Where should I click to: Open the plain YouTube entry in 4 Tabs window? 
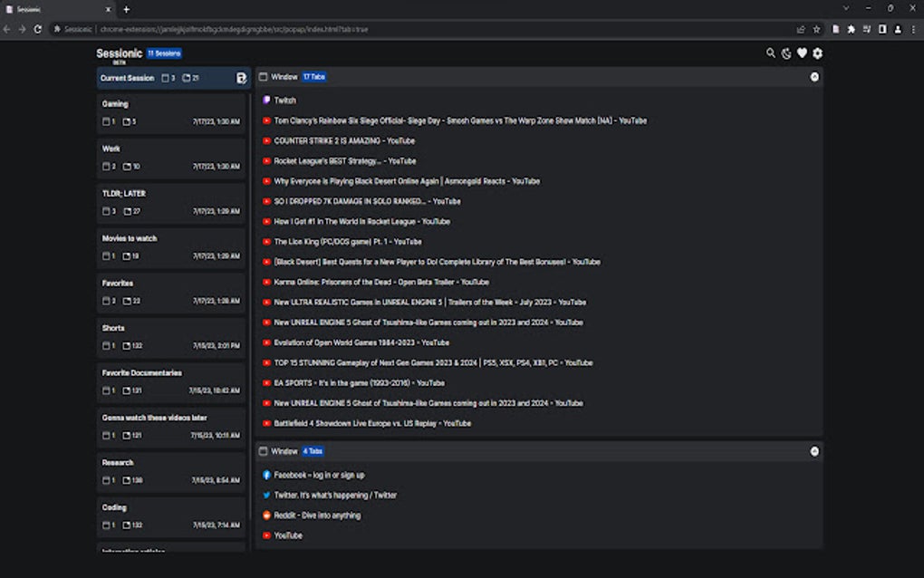point(288,535)
